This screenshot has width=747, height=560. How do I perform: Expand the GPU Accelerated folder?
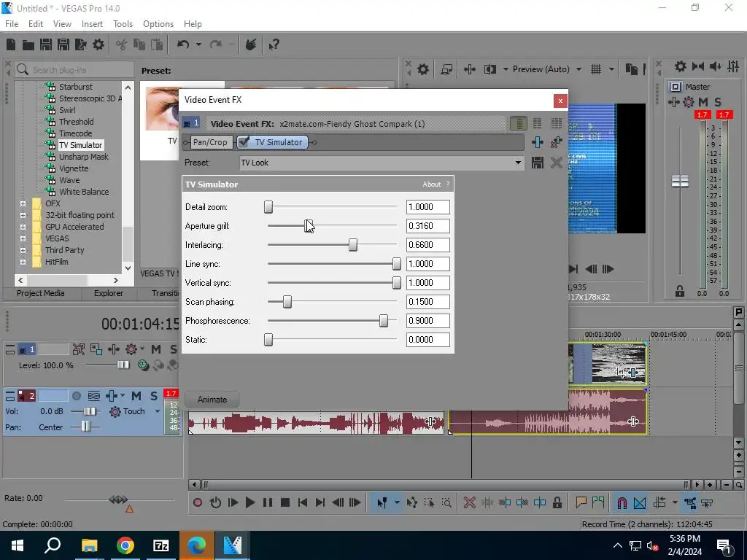(x=23, y=227)
